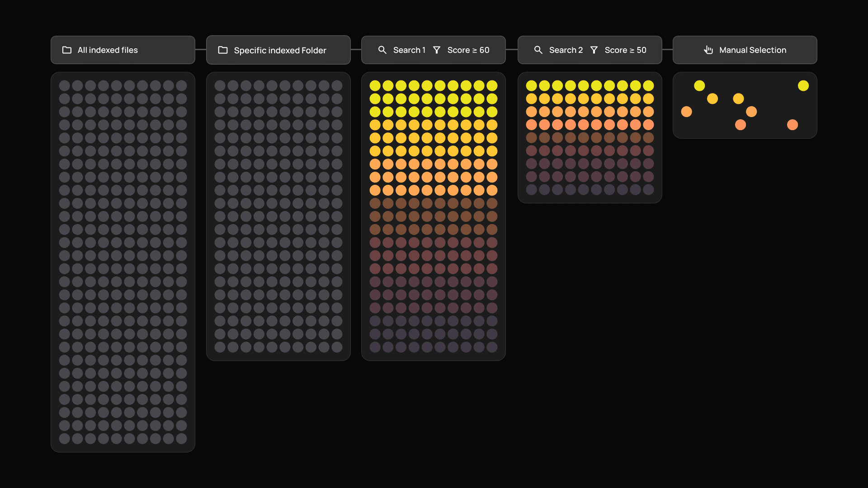This screenshot has width=868, height=488.
Task: Click the magnifier icon next to Search 2
Action: pyautogui.click(x=538, y=50)
